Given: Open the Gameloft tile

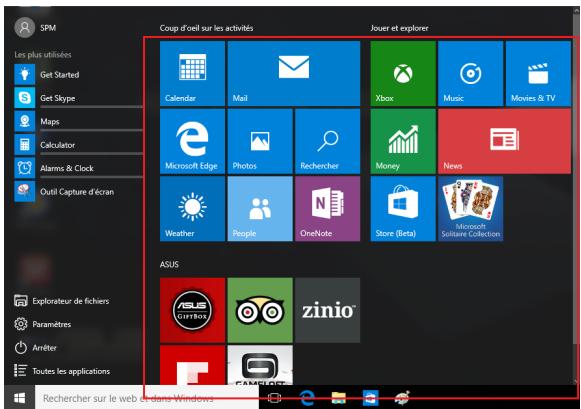Looking at the screenshot, I should (260, 365).
